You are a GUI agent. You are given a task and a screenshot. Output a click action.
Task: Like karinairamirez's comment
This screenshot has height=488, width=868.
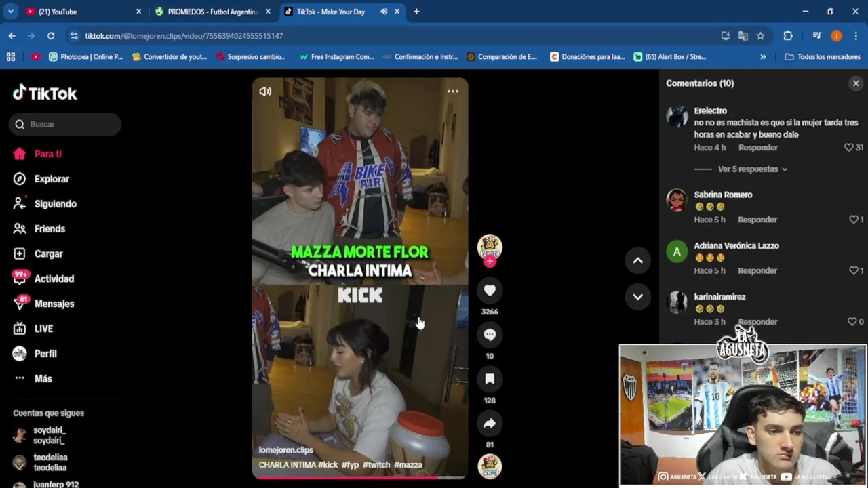click(852, 322)
